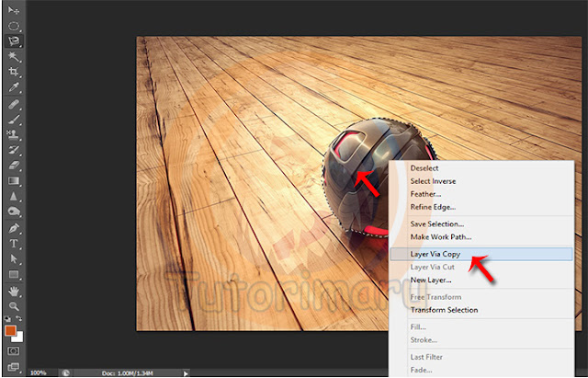Choose Select Inverse

point(433,181)
